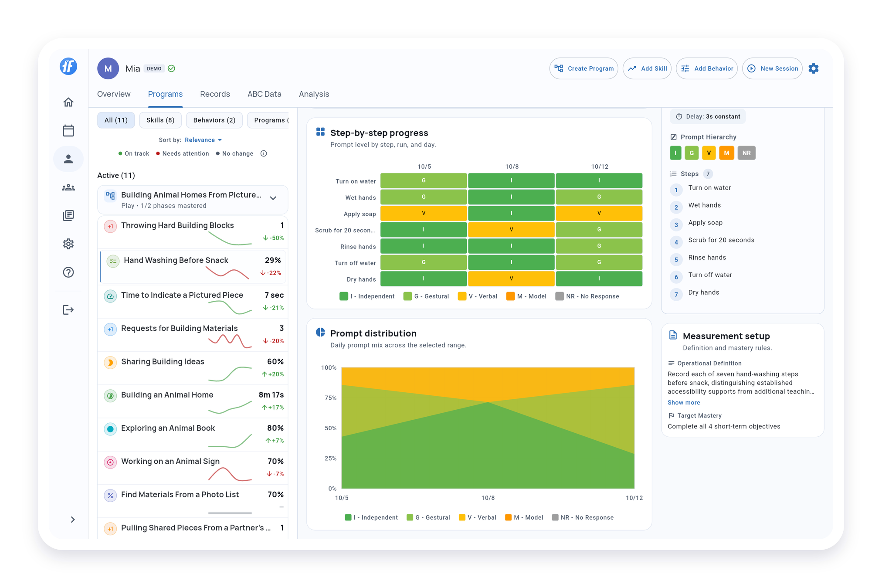The width and height of the screenshot is (882, 588).
Task: Select the single person clients icon
Action: [x=68, y=159]
